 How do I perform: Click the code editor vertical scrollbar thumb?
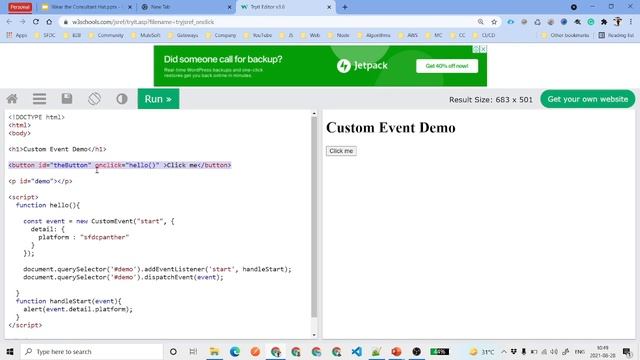pyautogui.click(x=314, y=216)
